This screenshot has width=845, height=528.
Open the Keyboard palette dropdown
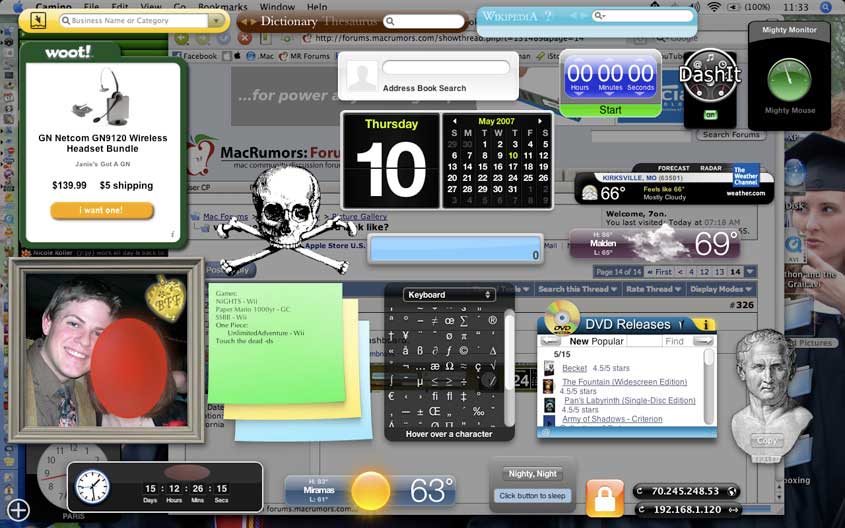click(448, 295)
